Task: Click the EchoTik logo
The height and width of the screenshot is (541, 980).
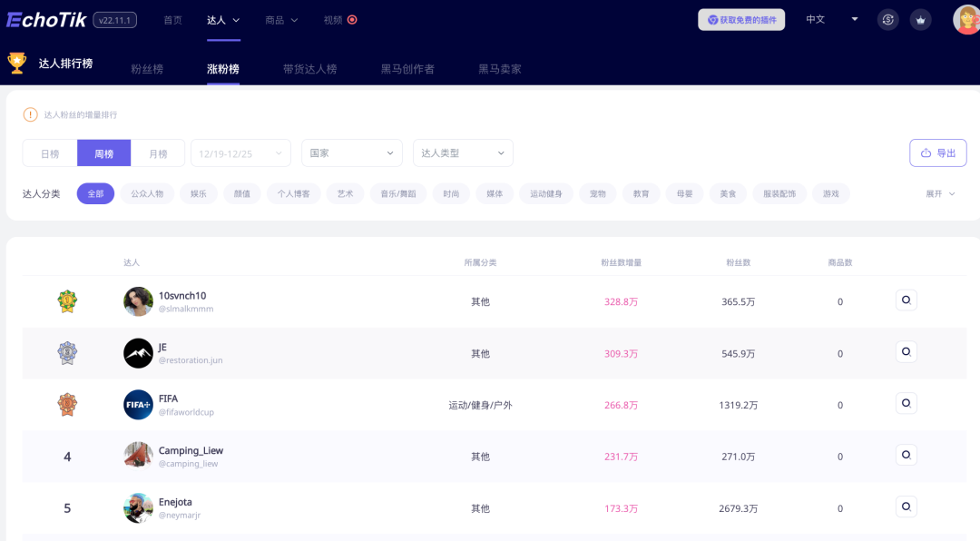Action: point(46,20)
